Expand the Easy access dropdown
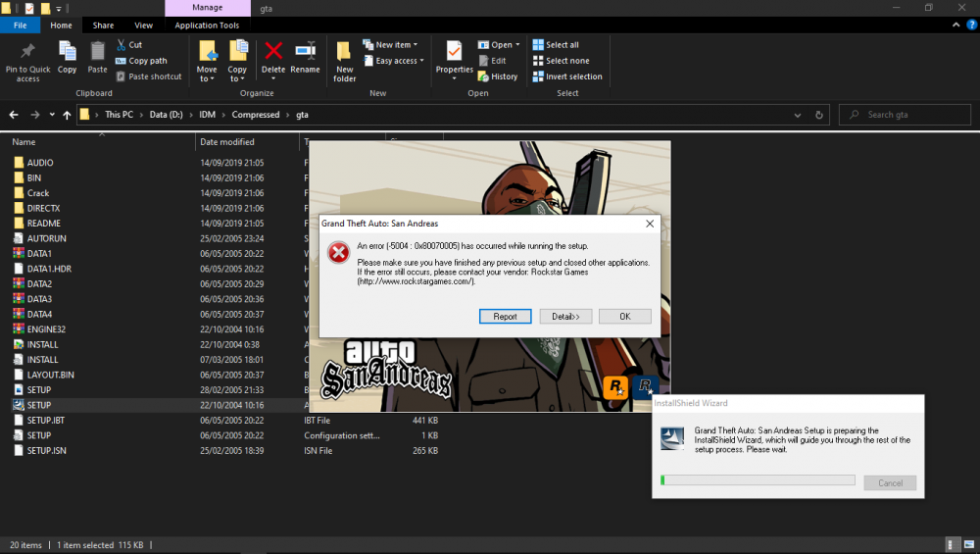This screenshot has width=980, height=554. pos(394,61)
